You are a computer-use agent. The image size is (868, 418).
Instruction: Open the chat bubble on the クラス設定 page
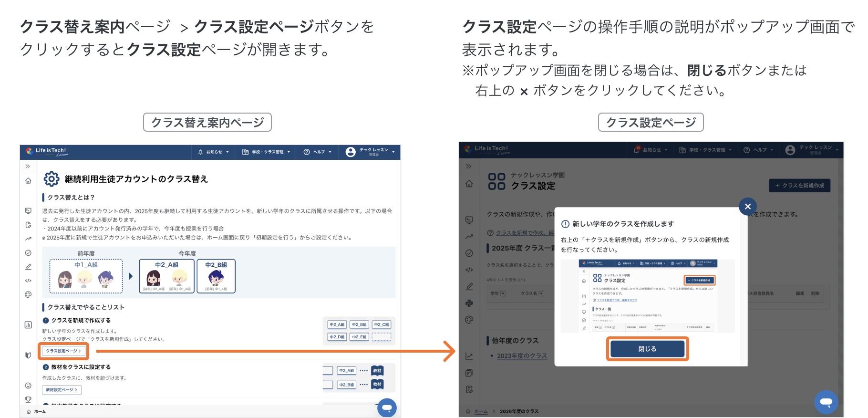[826, 402]
